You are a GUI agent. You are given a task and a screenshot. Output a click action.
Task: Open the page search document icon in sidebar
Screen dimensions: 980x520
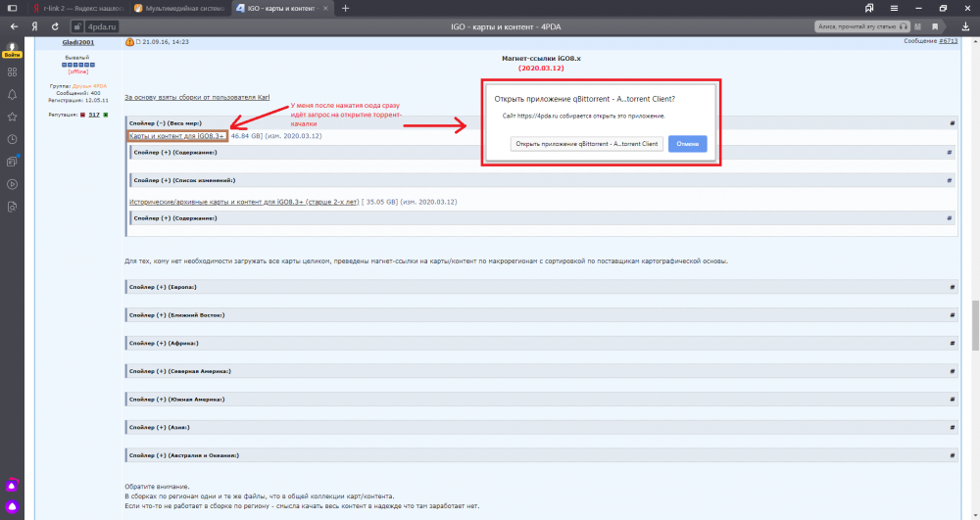tap(12, 207)
